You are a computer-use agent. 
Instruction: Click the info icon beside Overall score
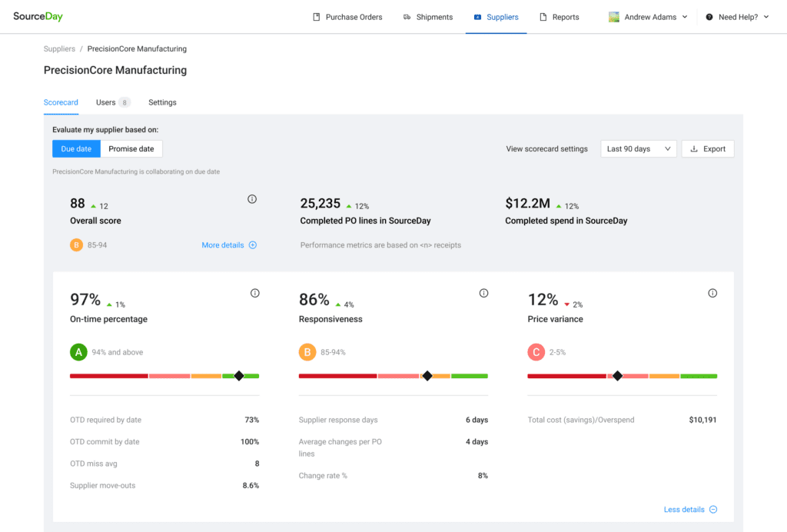[x=252, y=198]
